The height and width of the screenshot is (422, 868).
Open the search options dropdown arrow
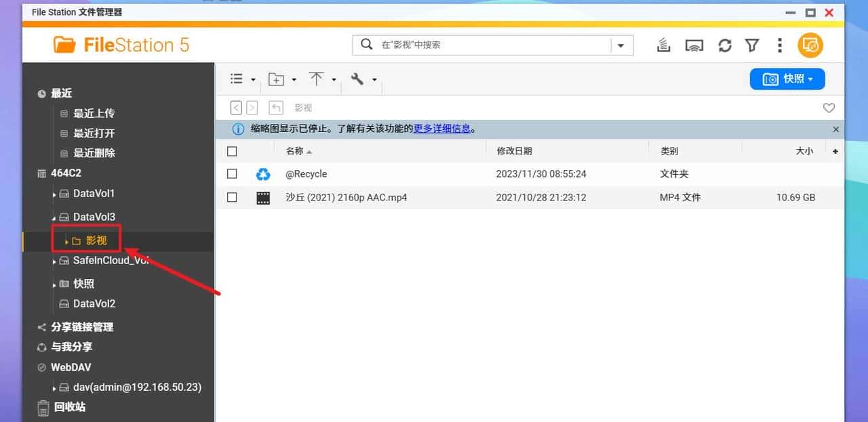(x=621, y=45)
